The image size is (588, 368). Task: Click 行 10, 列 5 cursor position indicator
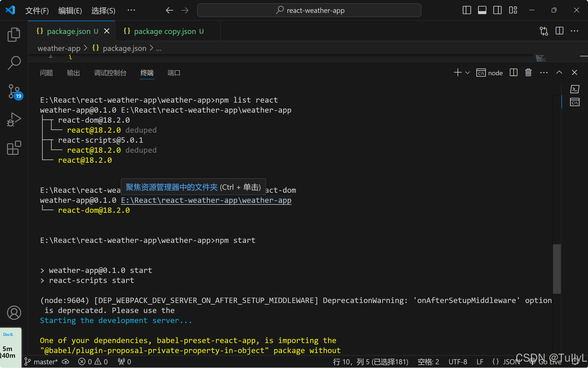371,362
